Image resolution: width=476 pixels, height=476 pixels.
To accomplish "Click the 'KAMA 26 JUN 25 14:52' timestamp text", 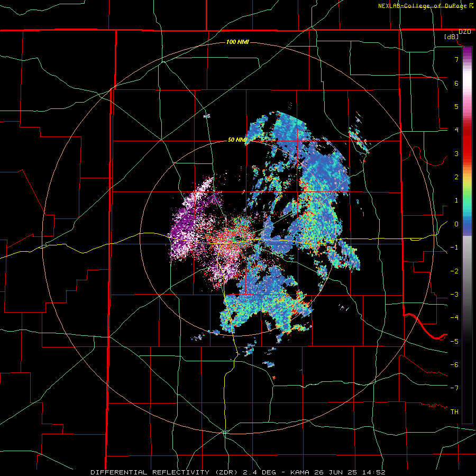I will (338, 472).
